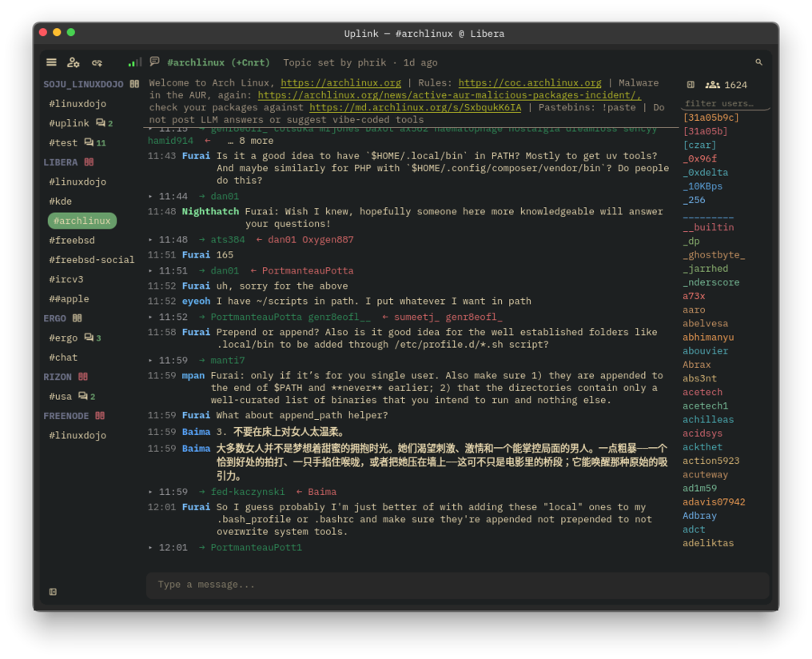Open #linuxdojo under FREENODE

tap(78, 435)
